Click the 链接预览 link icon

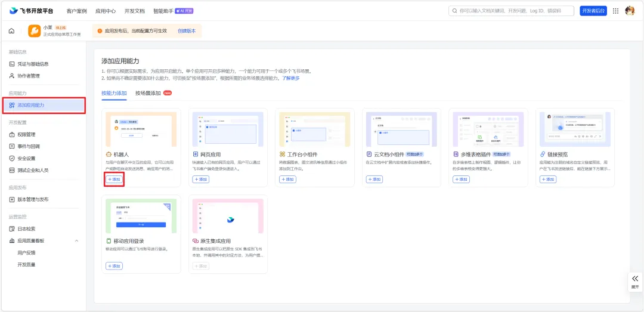pos(543,155)
